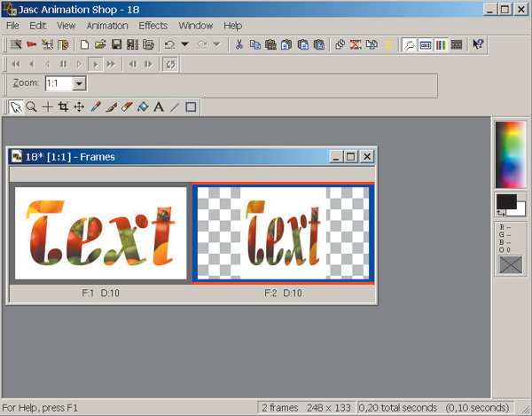Undo the last action

coord(169,44)
